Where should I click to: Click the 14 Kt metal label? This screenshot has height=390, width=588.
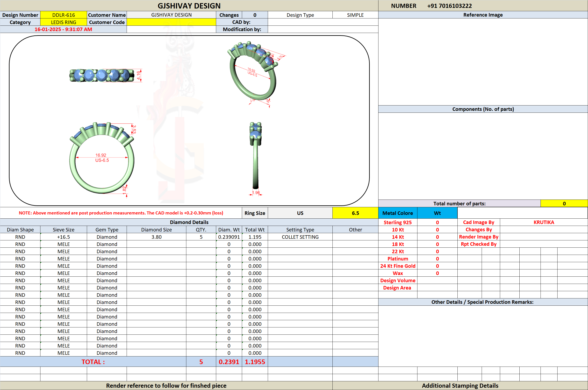coord(398,237)
